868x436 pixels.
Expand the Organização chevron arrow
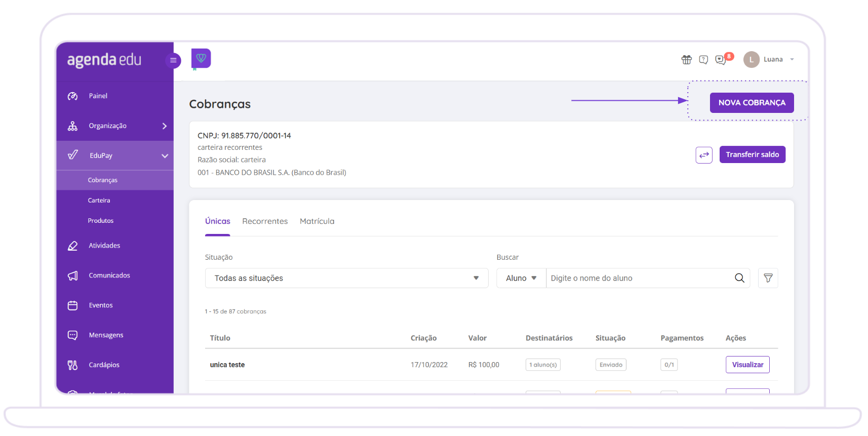(165, 126)
